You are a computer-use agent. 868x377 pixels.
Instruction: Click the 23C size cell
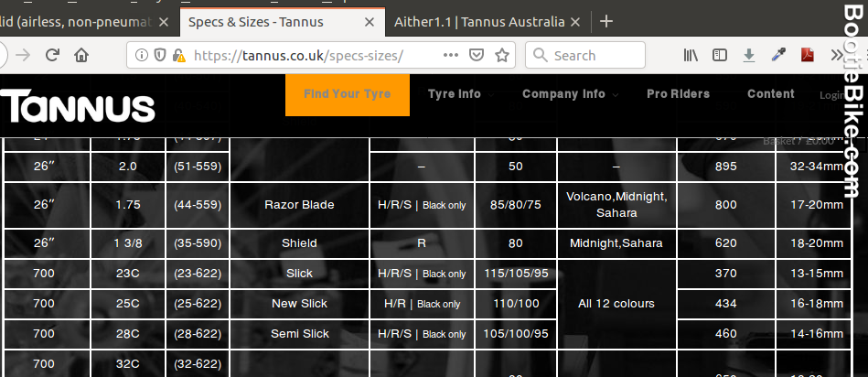coord(128,274)
